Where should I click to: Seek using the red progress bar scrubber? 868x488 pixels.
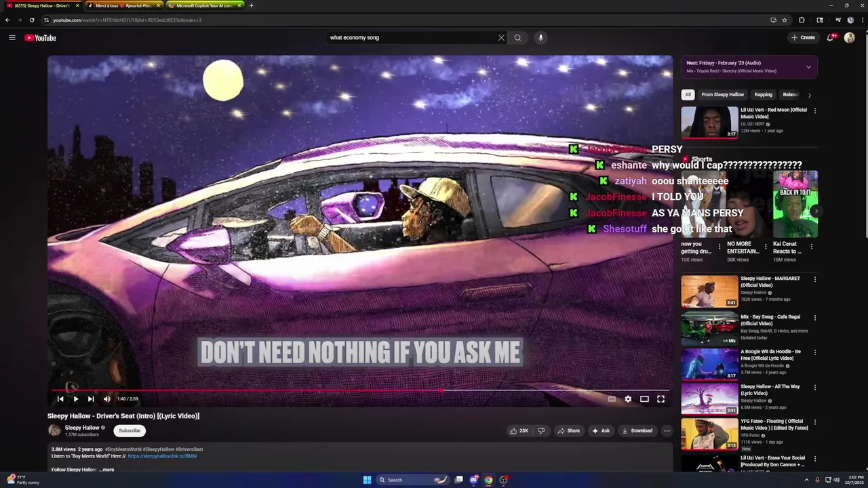441,390
